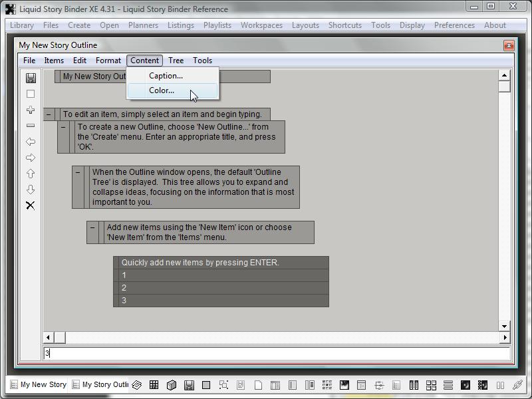Click the down arrow icon in sidebar
Screen dimensions: 532x399
click(x=31, y=190)
